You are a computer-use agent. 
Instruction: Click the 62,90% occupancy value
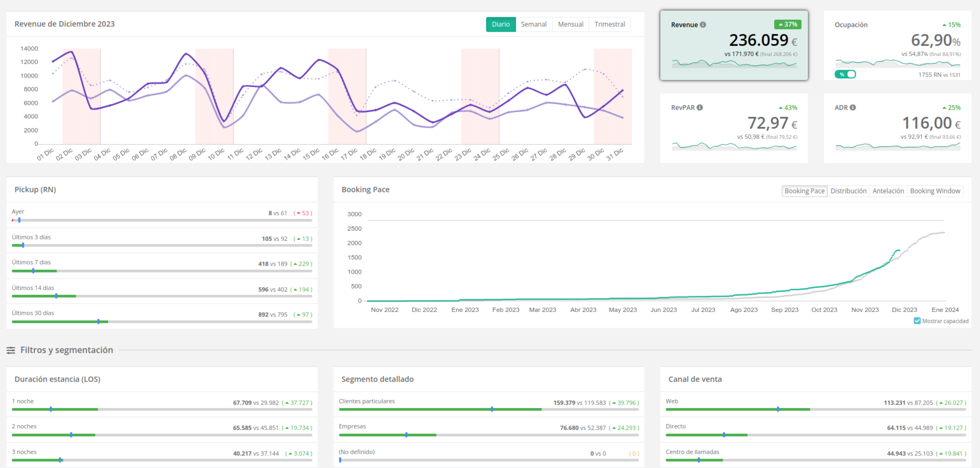point(936,40)
